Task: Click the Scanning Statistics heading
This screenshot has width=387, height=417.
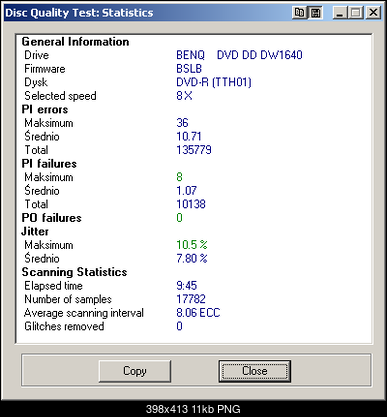Action: point(74,272)
